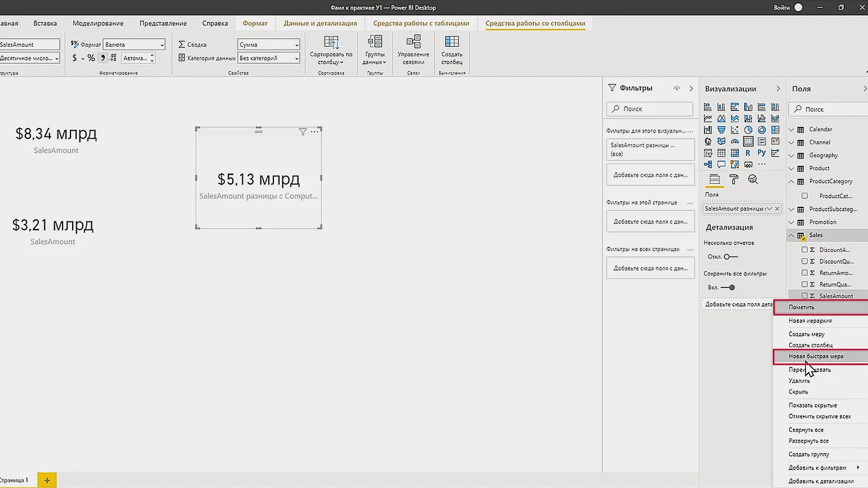The width and height of the screenshot is (868, 488).
Task: Select 'Новая быстрая мера' from context menu
Action: click(816, 356)
